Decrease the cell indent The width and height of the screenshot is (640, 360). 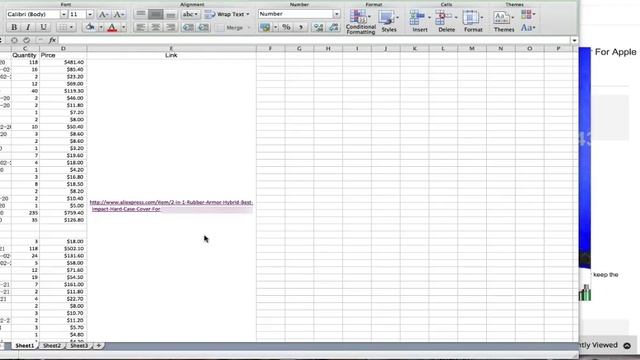(x=188, y=27)
